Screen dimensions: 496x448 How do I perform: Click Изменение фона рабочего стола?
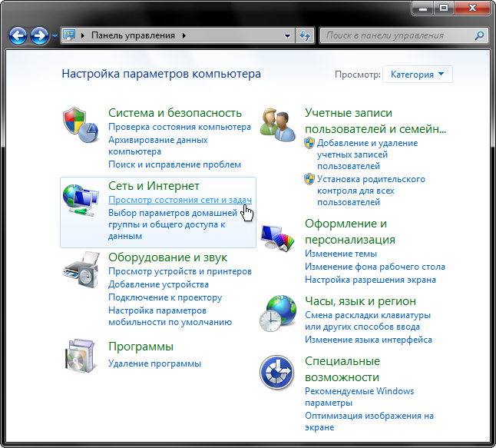[x=375, y=267]
